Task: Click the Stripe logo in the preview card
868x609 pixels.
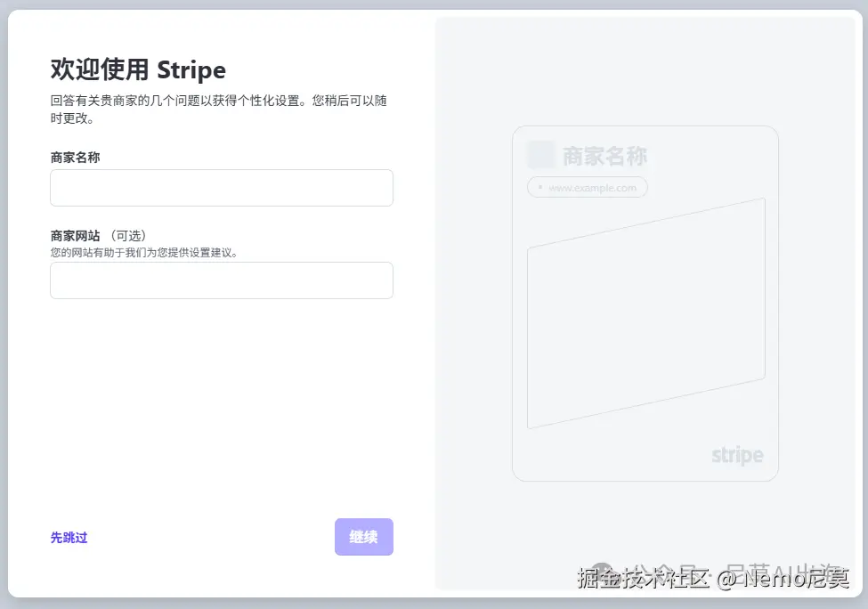Action: tap(736, 455)
